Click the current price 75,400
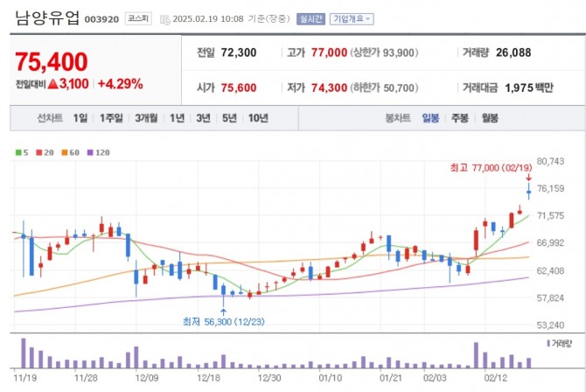The height and width of the screenshot is (392, 586). pos(52,62)
